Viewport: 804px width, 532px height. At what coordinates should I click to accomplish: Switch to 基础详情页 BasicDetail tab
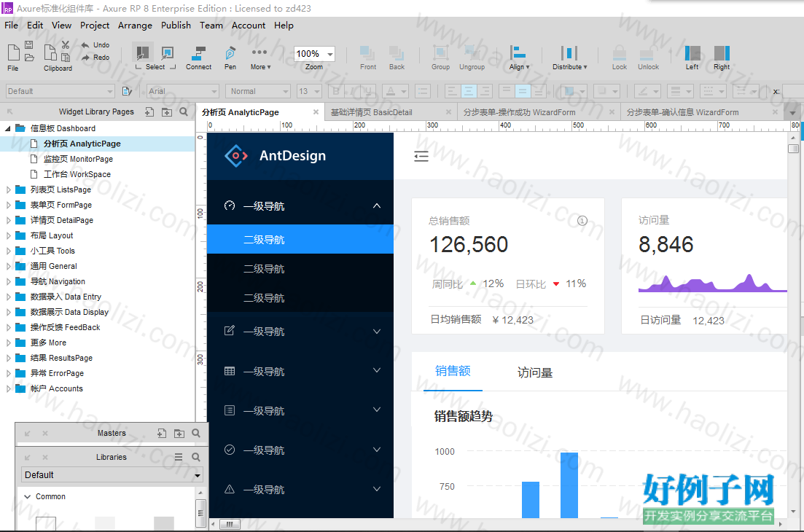coord(371,112)
